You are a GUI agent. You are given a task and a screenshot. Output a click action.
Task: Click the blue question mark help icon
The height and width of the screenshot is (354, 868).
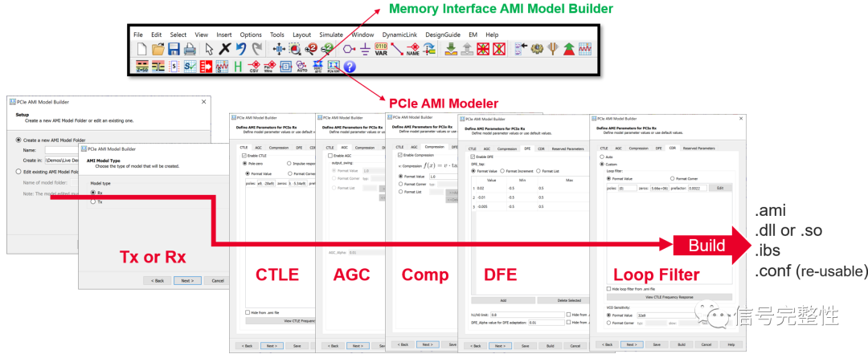(x=350, y=67)
